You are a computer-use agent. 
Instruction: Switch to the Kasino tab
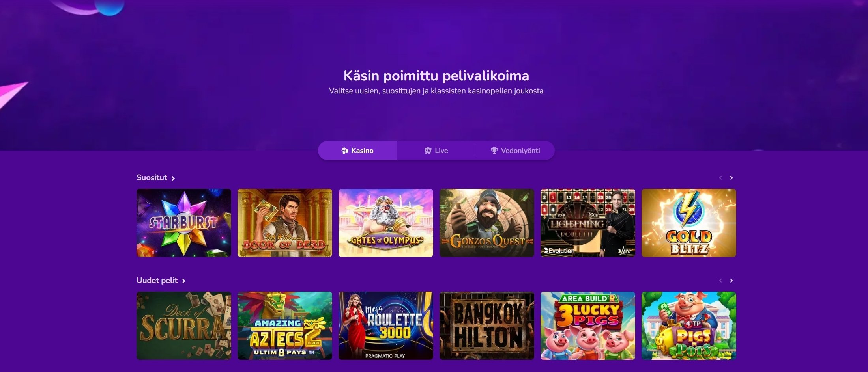tap(357, 151)
